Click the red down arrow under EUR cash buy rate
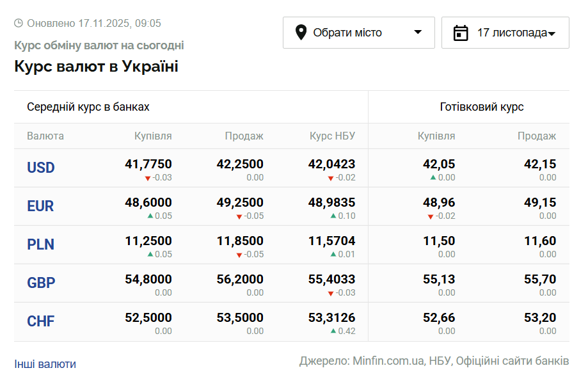Viewport: 588px width, 375px height. pyautogui.click(x=429, y=216)
